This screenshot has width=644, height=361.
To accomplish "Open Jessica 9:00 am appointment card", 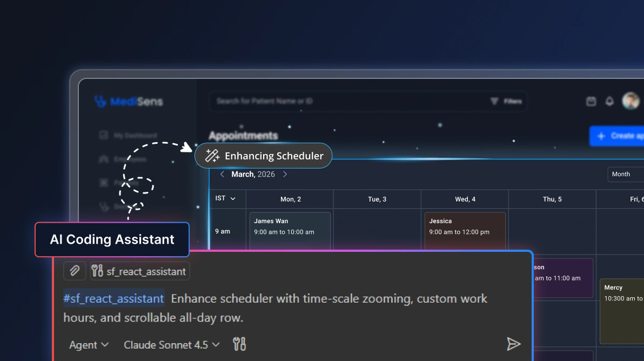I will (465, 231).
